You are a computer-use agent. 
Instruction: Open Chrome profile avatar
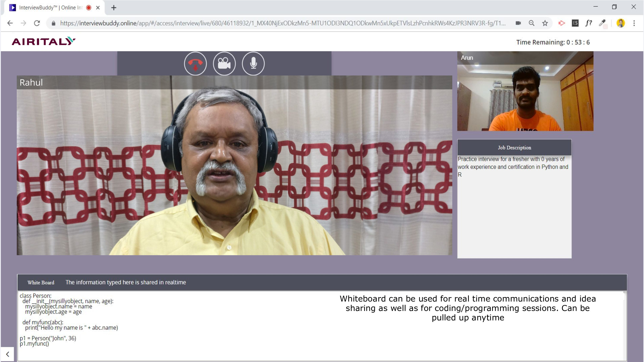621,23
